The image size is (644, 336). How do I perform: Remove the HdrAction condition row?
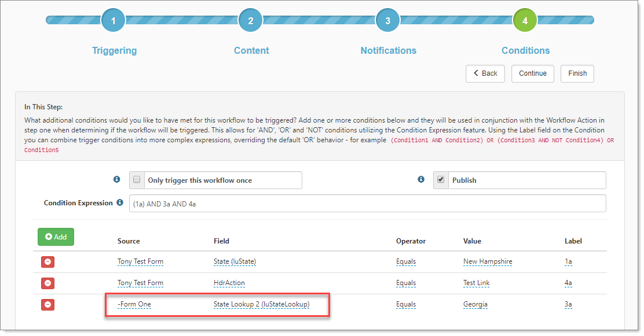pos(49,283)
